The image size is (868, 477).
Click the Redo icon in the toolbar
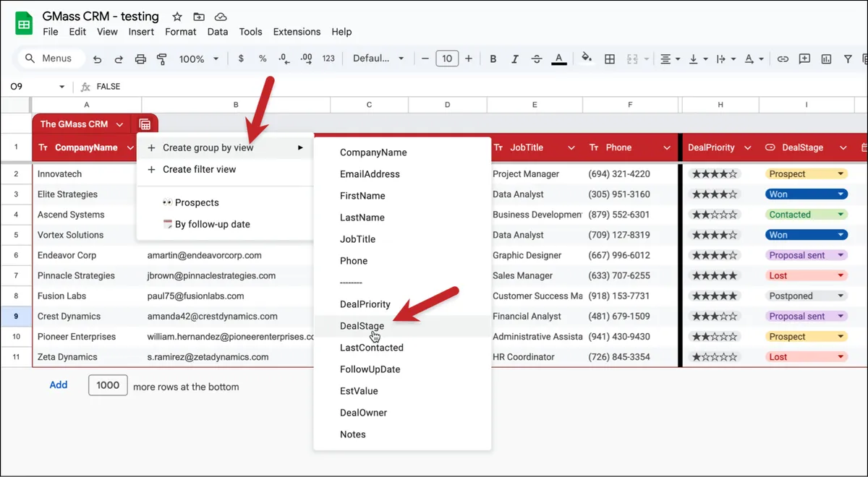pyautogui.click(x=119, y=59)
